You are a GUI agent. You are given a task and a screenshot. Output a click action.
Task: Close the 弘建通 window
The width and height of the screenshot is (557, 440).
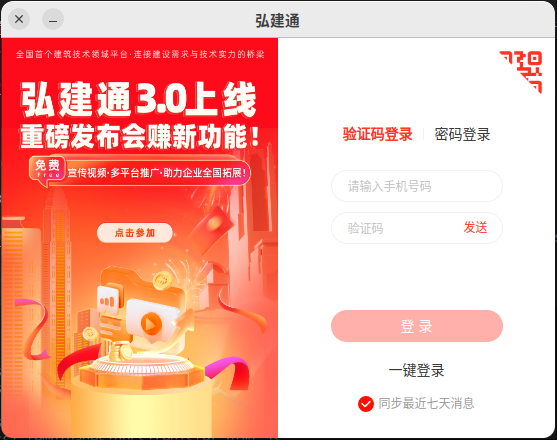19,19
